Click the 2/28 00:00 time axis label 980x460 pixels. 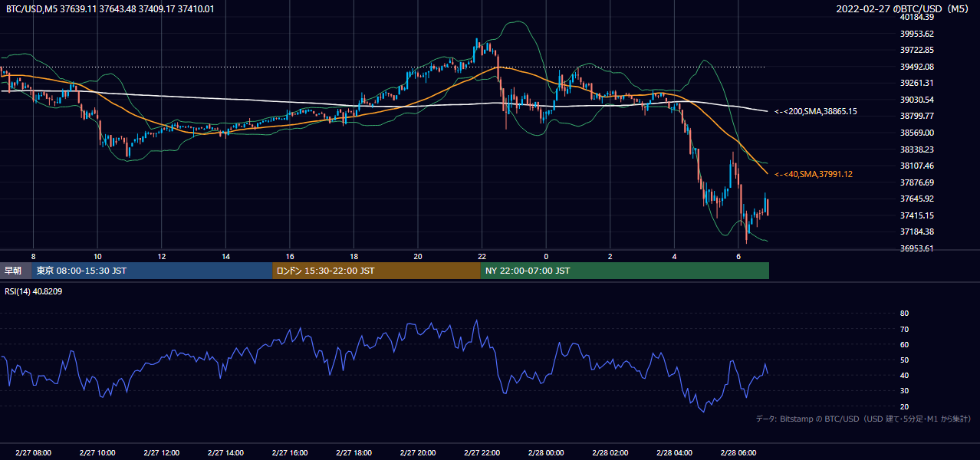point(546,452)
